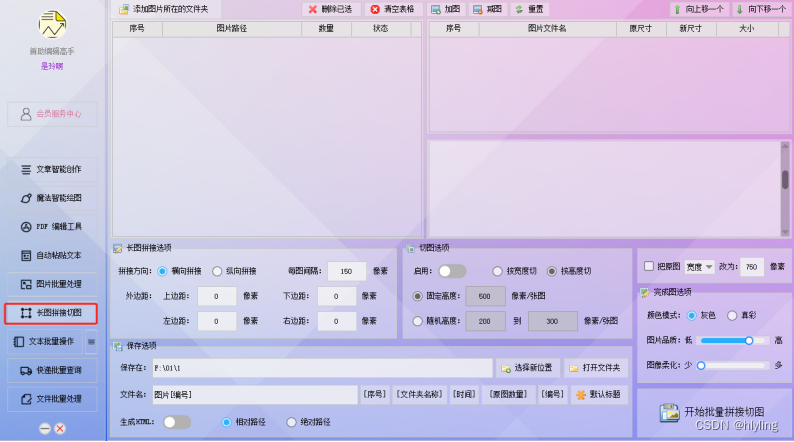794x442 pixels.
Task: Click 向上移一个 up arrow button
Action: coord(699,9)
